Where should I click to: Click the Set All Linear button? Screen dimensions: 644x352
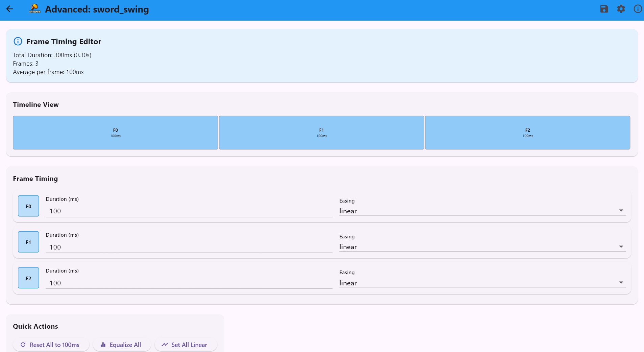[x=186, y=345]
